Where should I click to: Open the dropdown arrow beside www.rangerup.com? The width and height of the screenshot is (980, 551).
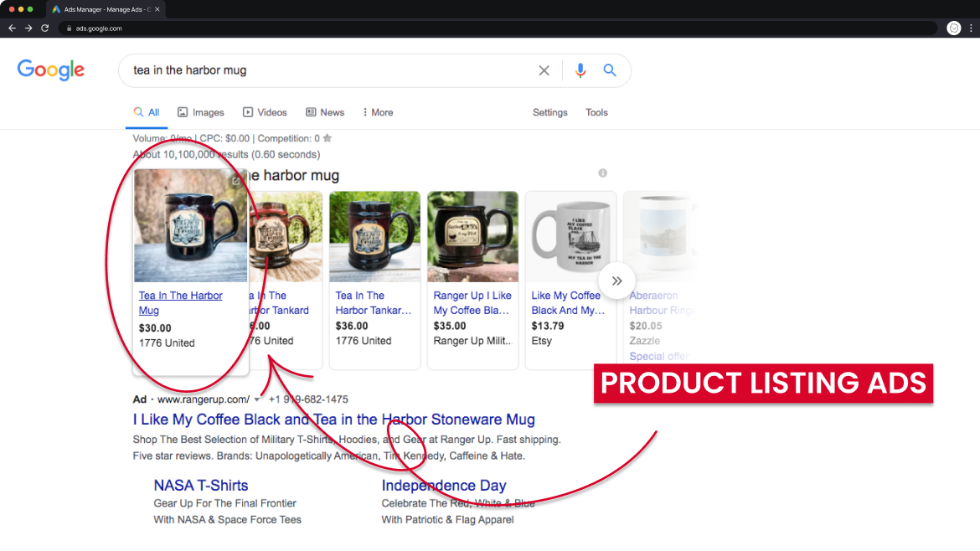[257, 399]
